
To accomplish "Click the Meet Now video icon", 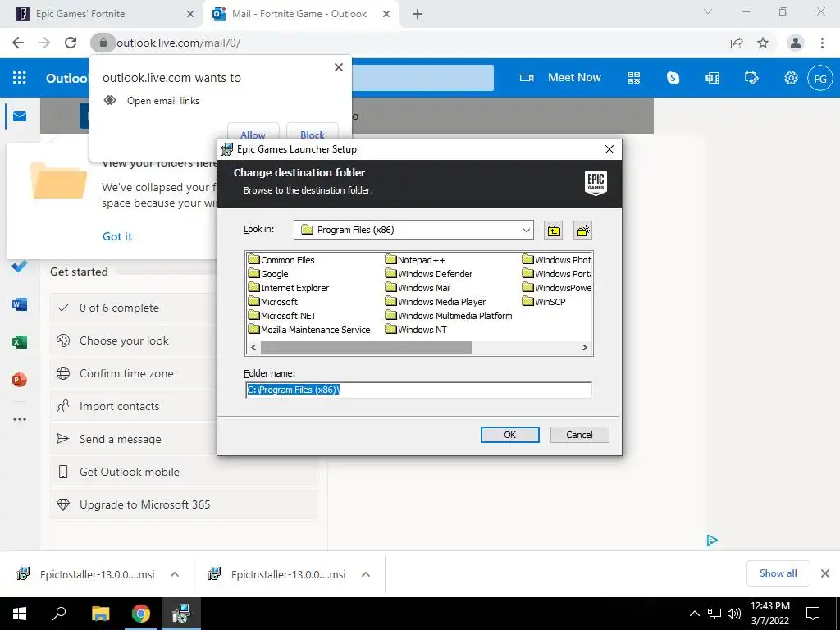I will (527, 78).
